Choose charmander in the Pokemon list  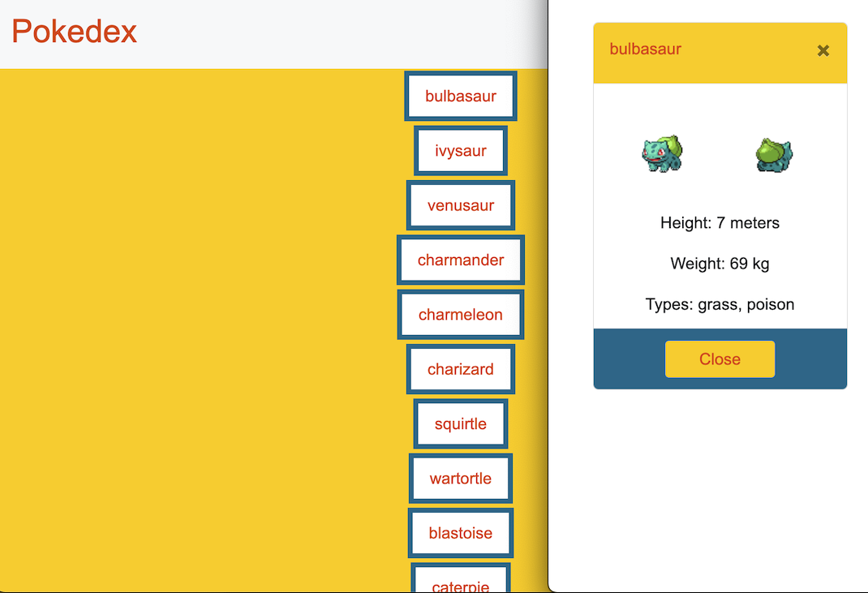tap(461, 260)
